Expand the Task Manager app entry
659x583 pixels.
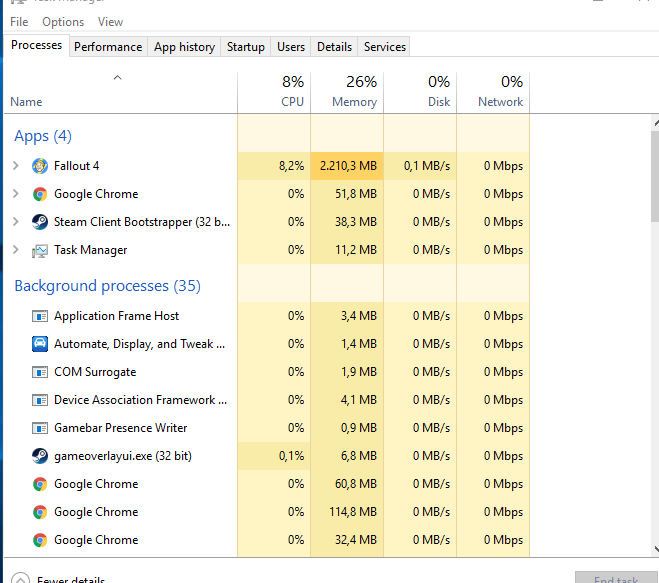pyautogui.click(x=15, y=250)
